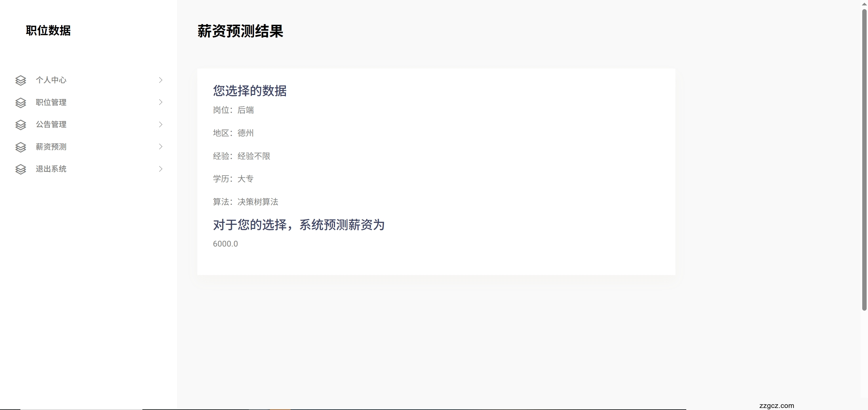Open the 个人中心 menu item
The image size is (868, 410).
click(51, 80)
